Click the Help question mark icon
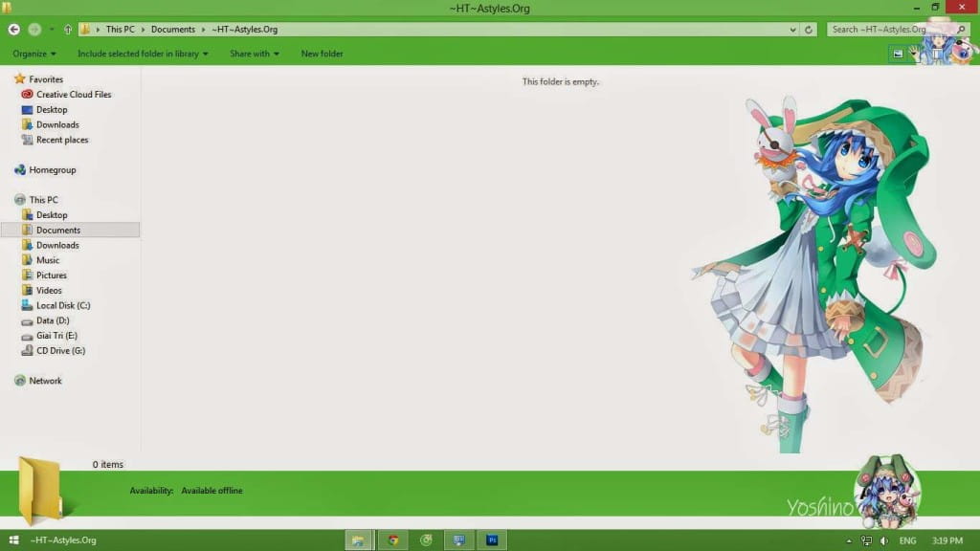The width and height of the screenshot is (980, 551). pyautogui.click(x=963, y=54)
